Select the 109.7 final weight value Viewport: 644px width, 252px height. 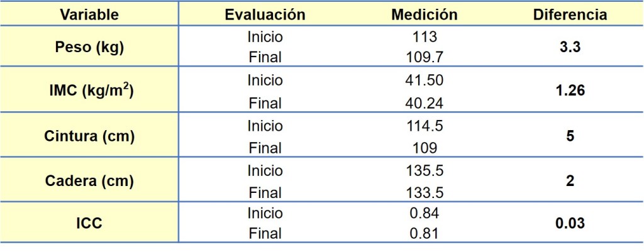tap(424, 58)
